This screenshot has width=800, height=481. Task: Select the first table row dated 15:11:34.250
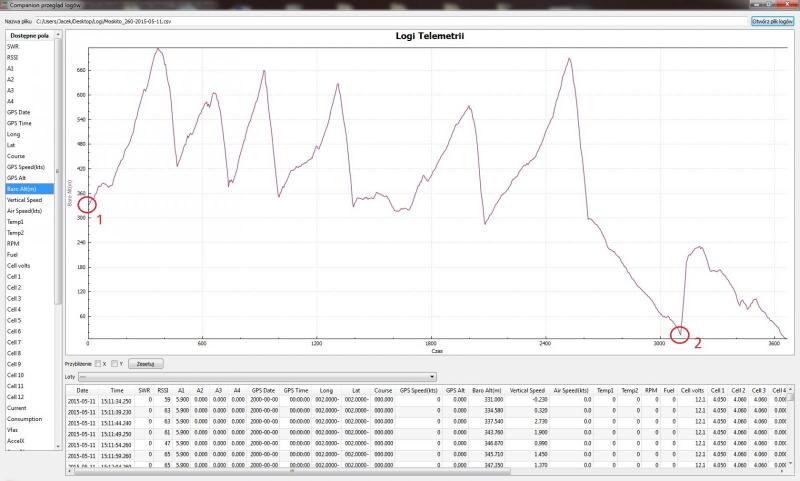pos(400,401)
